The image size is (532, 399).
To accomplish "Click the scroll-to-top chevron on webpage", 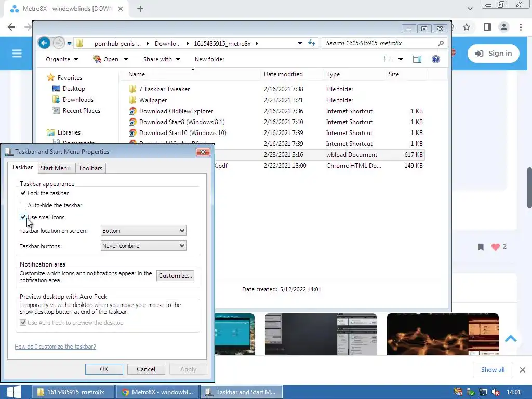I will [511, 338].
